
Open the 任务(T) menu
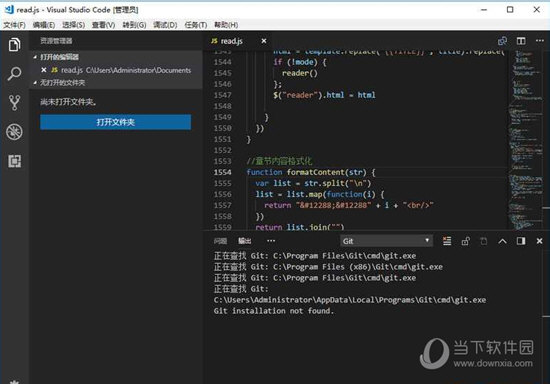pyautogui.click(x=196, y=25)
